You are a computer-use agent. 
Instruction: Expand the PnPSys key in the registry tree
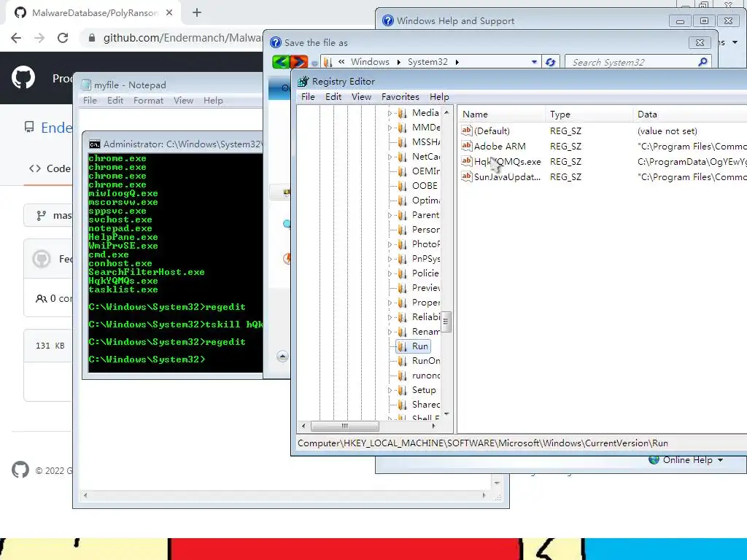[x=390, y=259]
